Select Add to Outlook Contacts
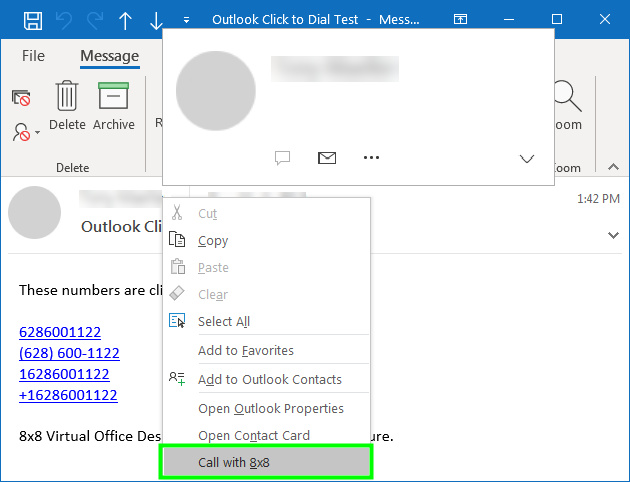This screenshot has width=630, height=482. tap(265, 380)
